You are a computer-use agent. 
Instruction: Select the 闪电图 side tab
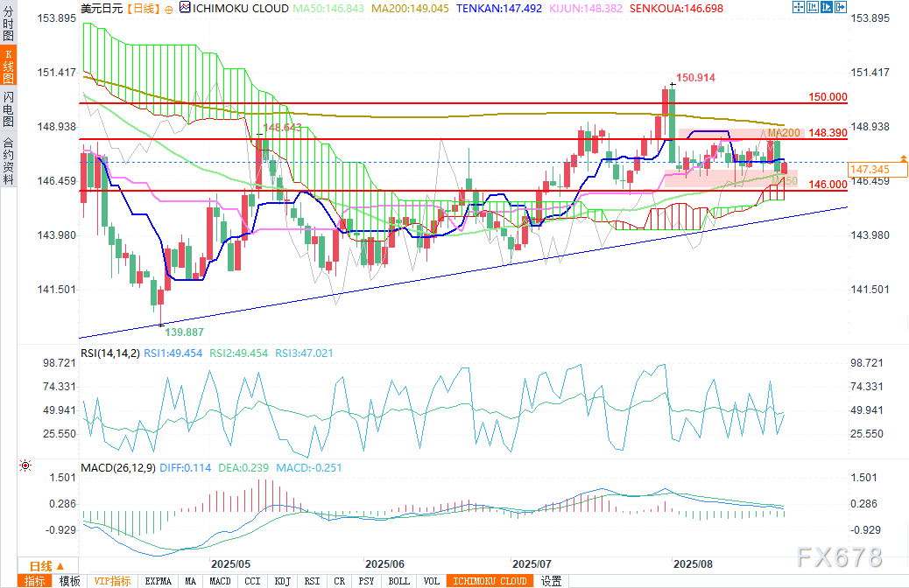point(9,110)
